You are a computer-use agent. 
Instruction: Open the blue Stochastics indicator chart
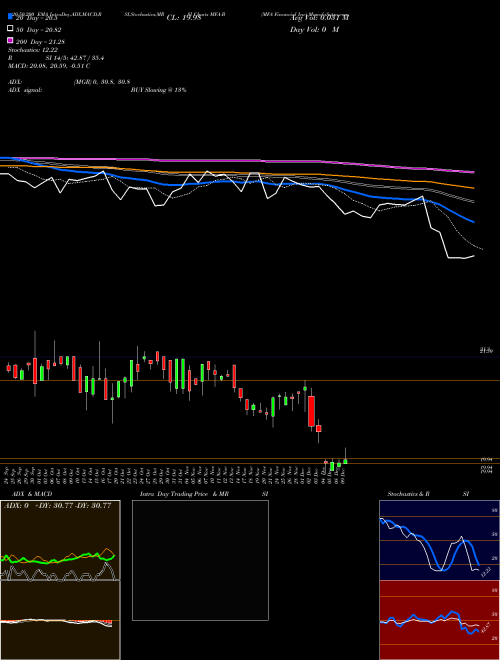click(439, 540)
